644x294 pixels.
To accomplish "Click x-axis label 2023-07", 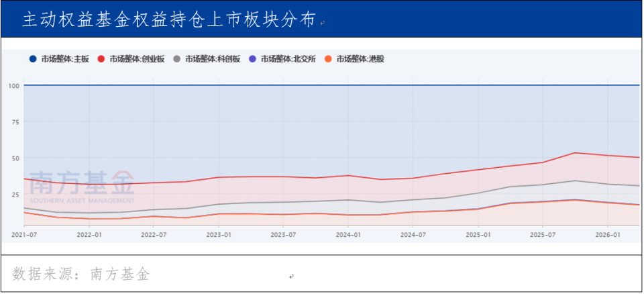I will point(283,234).
